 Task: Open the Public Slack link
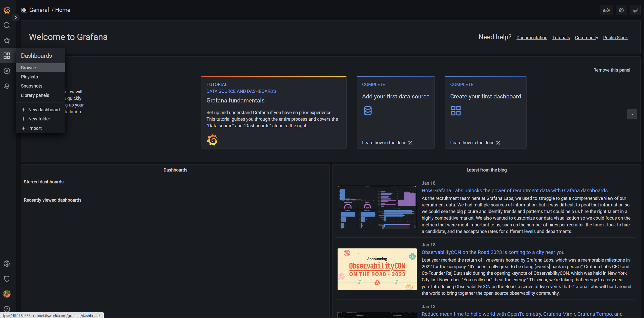point(615,37)
